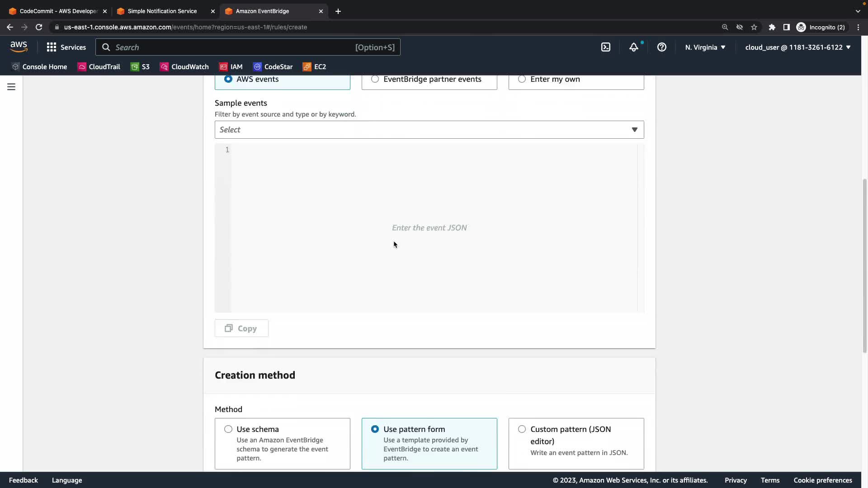Viewport: 868px width, 488px height.
Task: Expand the cloud_user account menu
Action: click(x=797, y=47)
